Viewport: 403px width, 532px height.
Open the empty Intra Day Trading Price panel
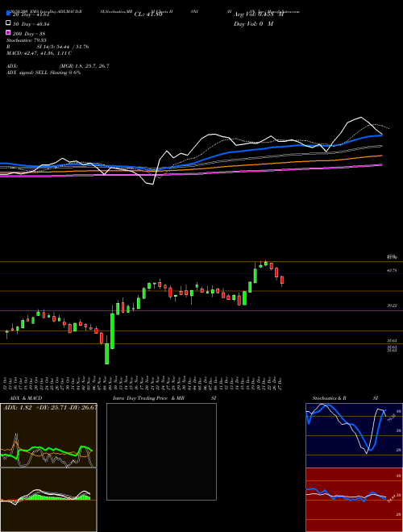161,451
